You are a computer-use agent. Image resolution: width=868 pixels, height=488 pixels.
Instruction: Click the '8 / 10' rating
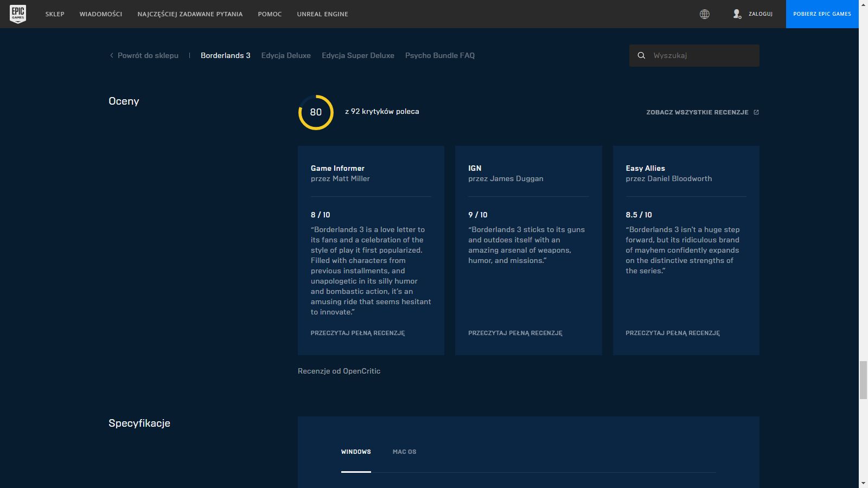321,215
